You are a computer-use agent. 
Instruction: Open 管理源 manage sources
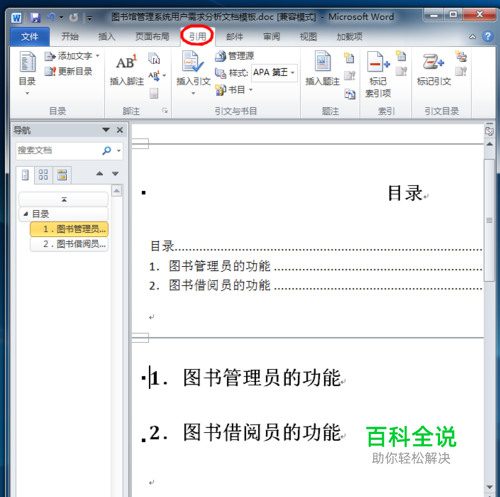coord(234,56)
